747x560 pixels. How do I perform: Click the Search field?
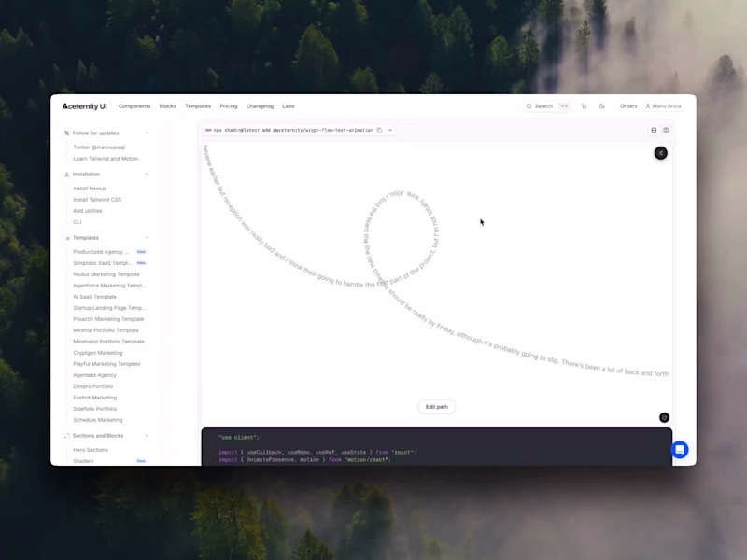[x=547, y=106]
